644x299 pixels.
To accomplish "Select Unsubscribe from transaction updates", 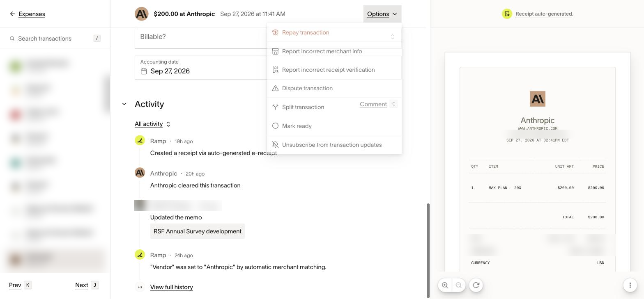I will 334,145.
